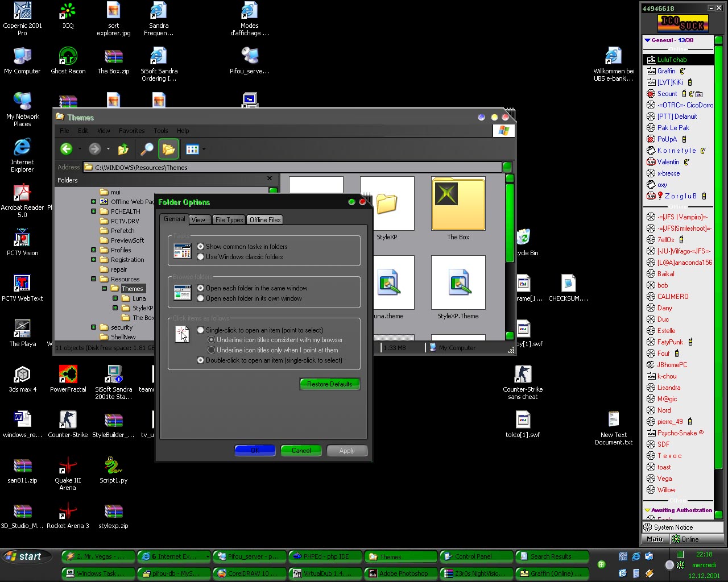Switch to Adobe Photoshop taskbar button
Image resolution: width=728 pixels, height=582 pixels.
401,573
